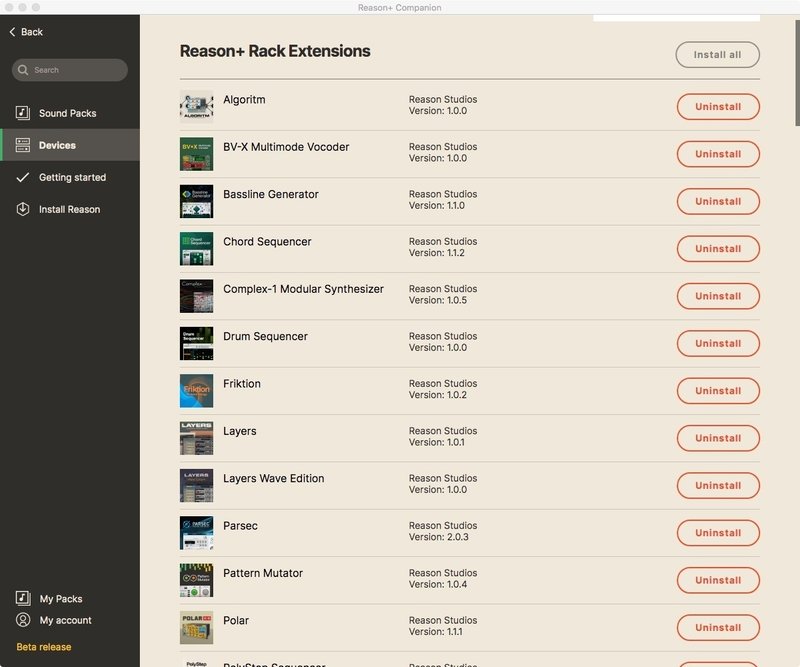
Task: Uninstall the Friktion extension
Action: (718, 391)
